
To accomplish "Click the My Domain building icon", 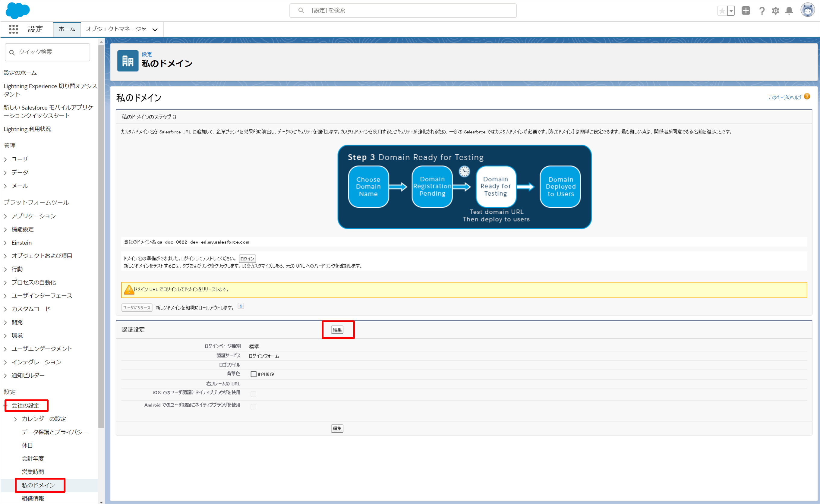I will [x=128, y=61].
